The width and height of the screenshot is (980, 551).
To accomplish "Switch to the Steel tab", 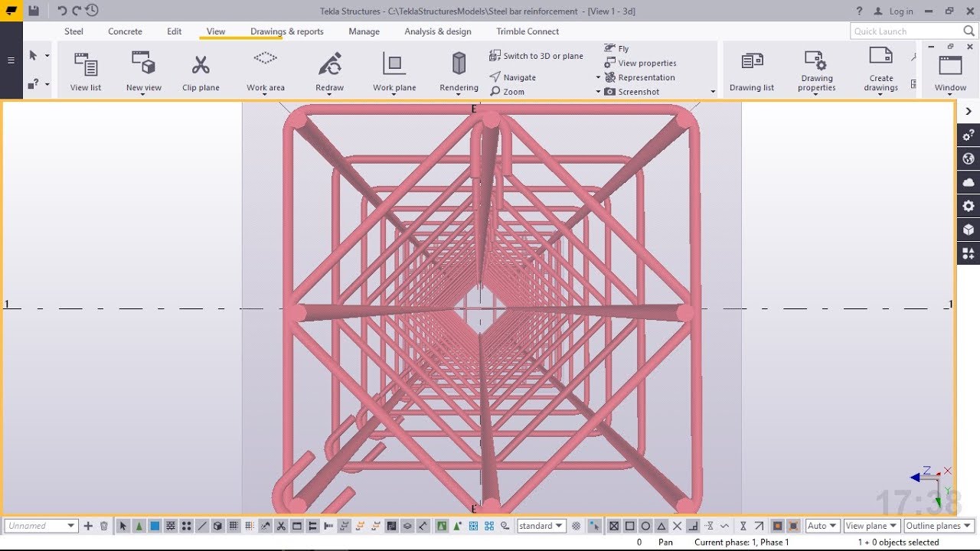I will 73,31.
